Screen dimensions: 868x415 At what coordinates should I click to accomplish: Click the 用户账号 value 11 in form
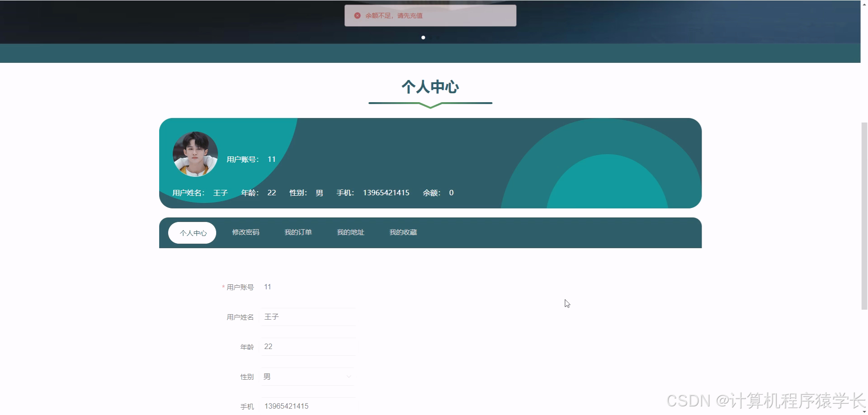[x=268, y=287]
